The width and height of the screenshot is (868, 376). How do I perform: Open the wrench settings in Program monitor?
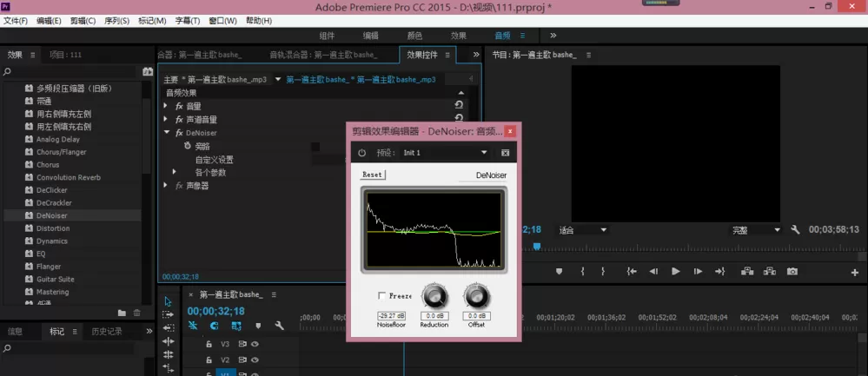(x=796, y=229)
